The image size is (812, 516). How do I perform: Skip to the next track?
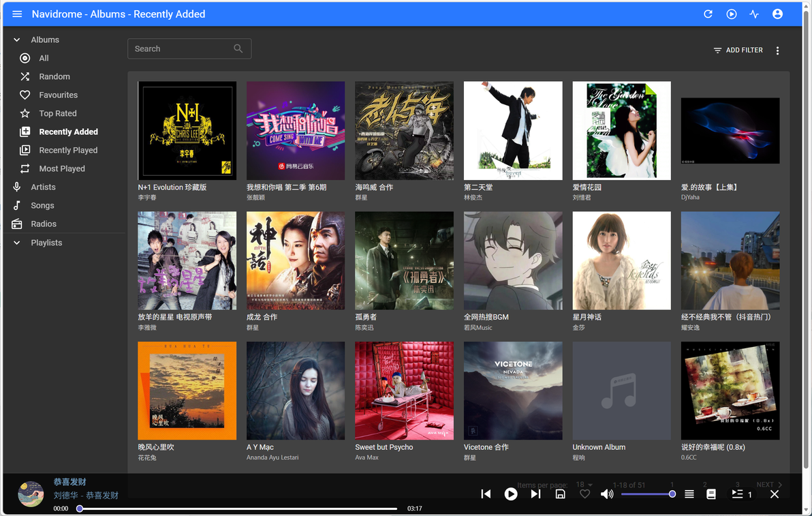point(535,494)
